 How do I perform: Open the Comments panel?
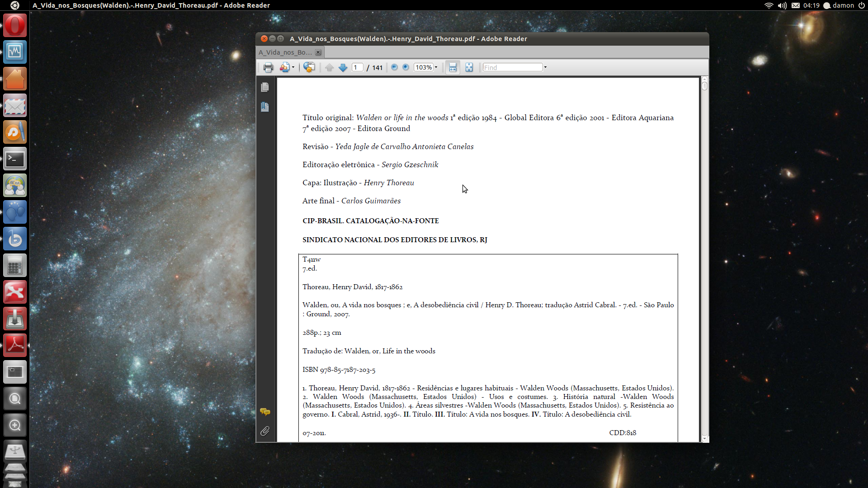pos(265,412)
